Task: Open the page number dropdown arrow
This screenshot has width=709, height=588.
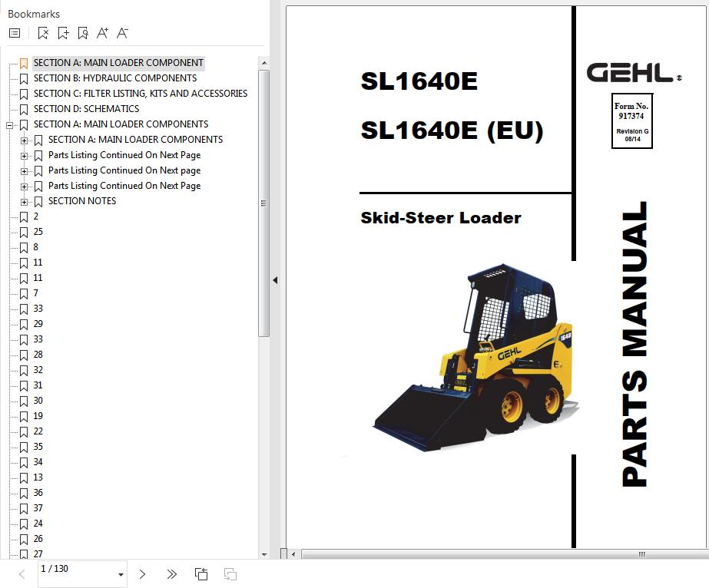Action: [121, 574]
